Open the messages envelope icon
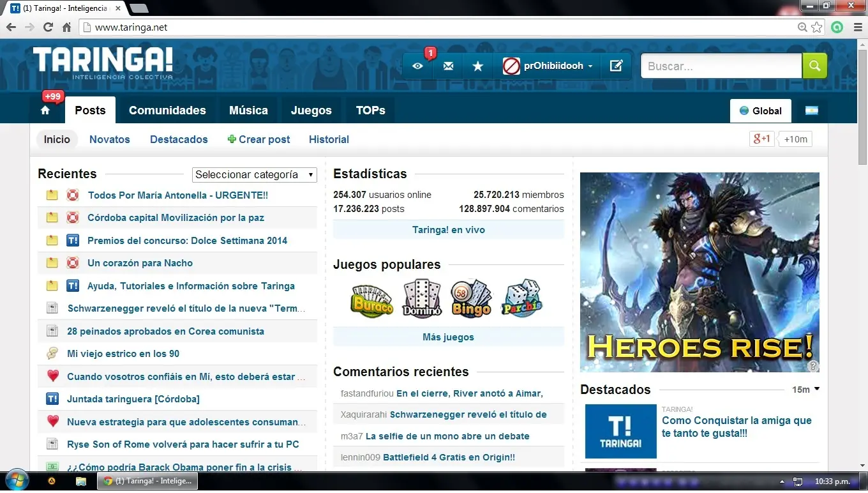 coord(448,66)
